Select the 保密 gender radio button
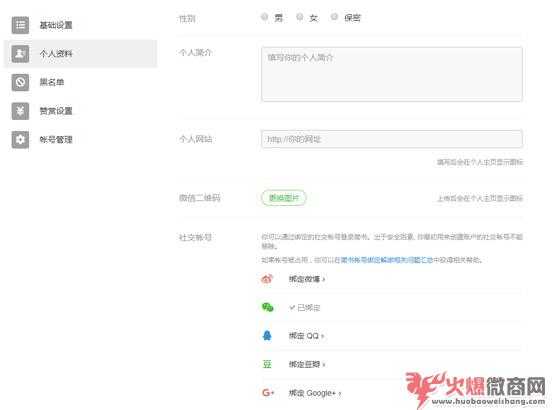The height and width of the screenshot is (410, 560). tap(334, 17)
